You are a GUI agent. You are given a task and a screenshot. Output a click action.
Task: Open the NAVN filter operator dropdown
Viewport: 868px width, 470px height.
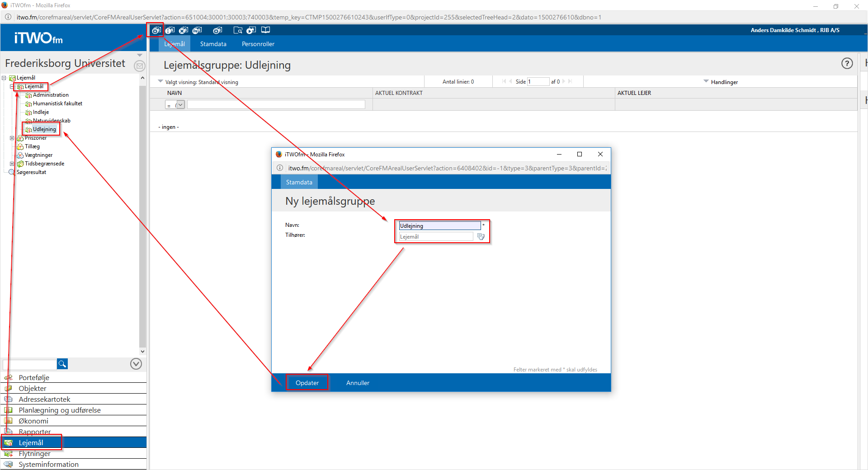click(x=180, y=105)
